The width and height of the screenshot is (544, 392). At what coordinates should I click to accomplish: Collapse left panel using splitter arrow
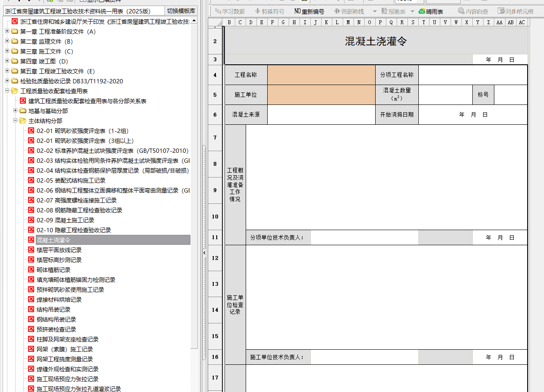click(x=204, y=252)
